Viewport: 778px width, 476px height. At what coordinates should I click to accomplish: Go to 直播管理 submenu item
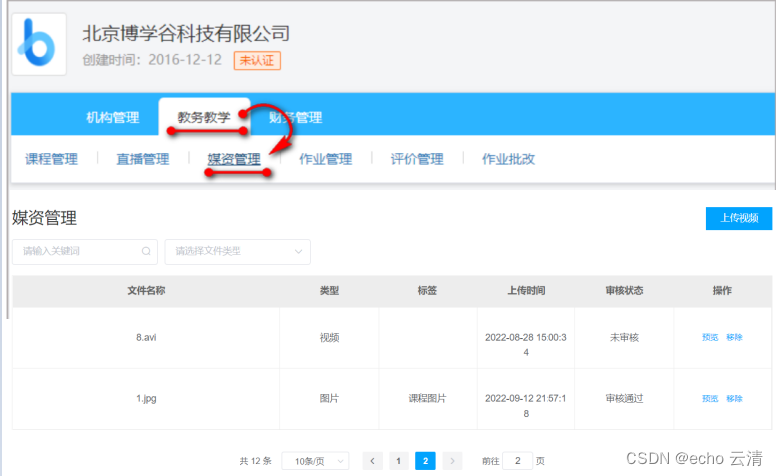pos(143,159)
